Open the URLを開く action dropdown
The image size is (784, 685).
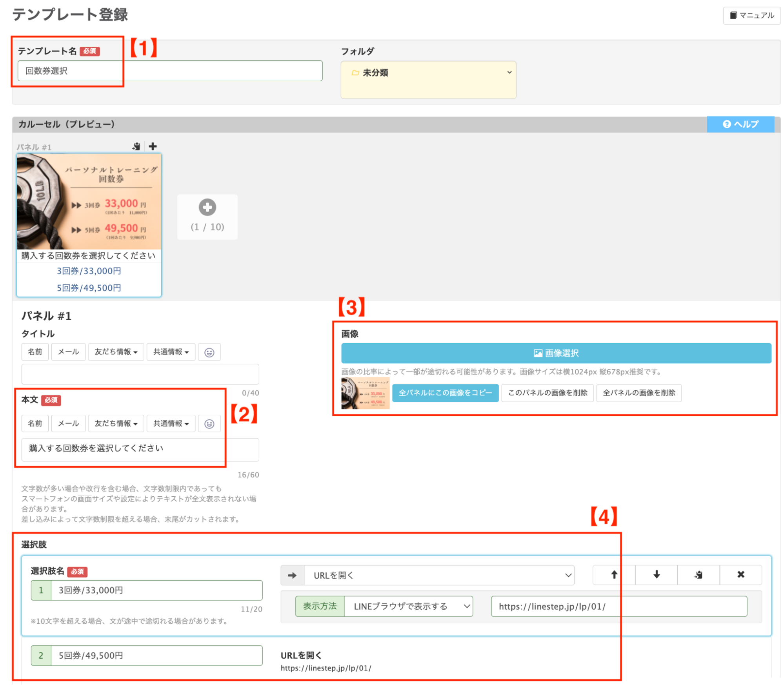[x=438, y=575]
